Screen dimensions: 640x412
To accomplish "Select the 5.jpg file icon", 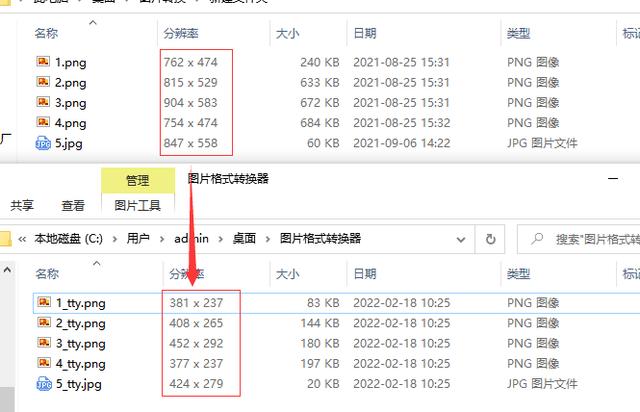I will [43, 143].
